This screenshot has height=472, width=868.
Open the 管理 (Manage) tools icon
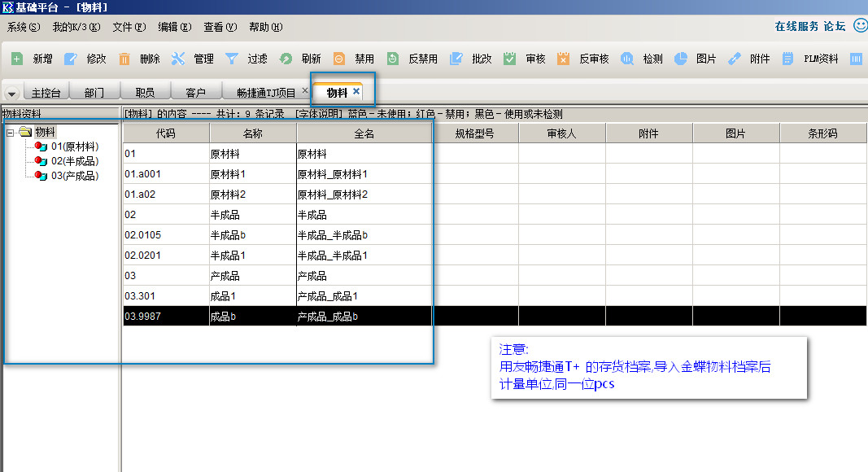coord(178,59)
